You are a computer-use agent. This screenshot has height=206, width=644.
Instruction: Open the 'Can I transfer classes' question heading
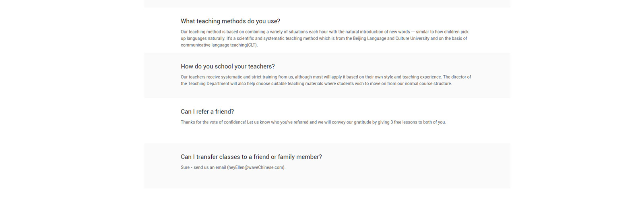point(251,157)
